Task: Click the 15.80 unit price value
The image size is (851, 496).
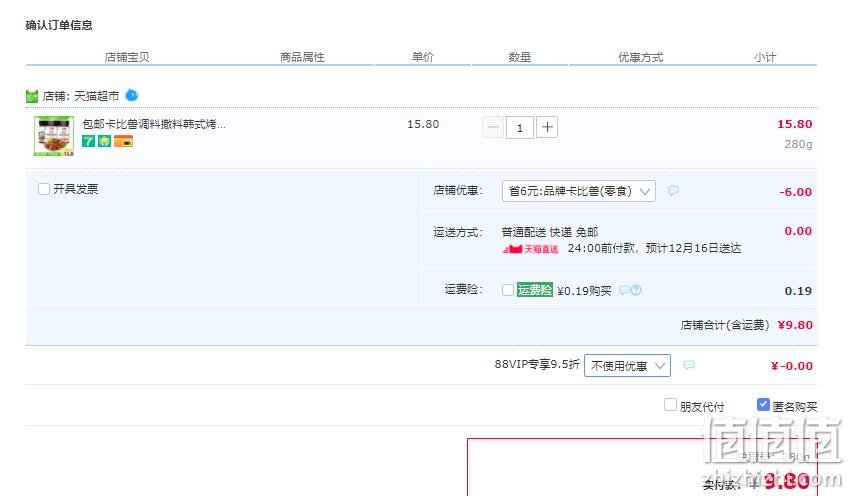Action: coord(423,124)
